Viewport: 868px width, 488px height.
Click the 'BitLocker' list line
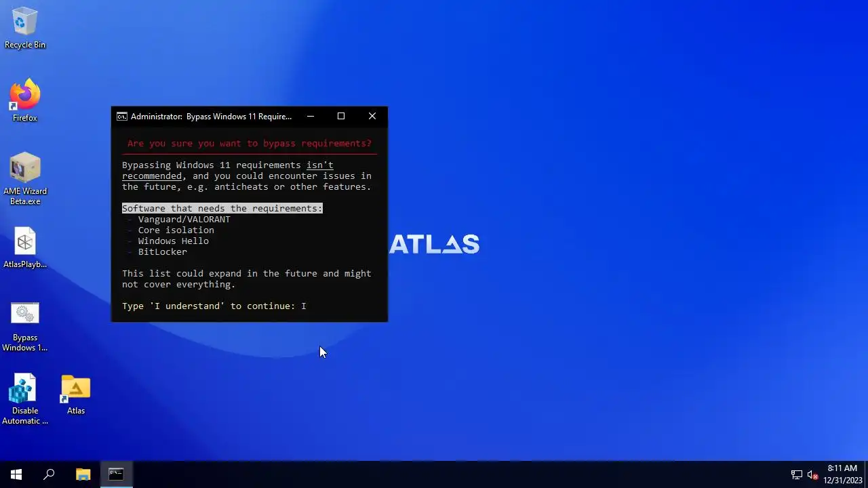(162, 252)
